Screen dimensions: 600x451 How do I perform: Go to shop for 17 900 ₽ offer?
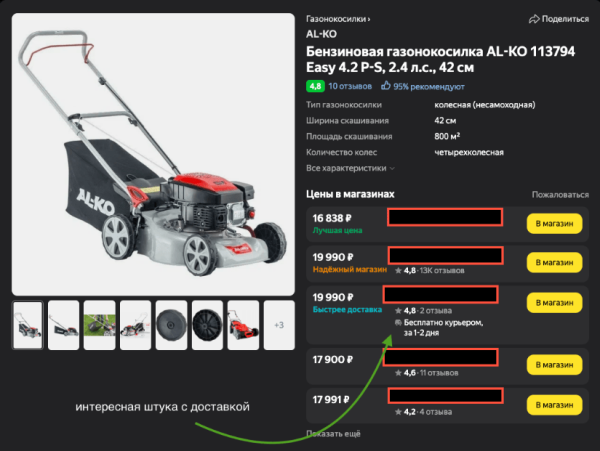point(554,365)
